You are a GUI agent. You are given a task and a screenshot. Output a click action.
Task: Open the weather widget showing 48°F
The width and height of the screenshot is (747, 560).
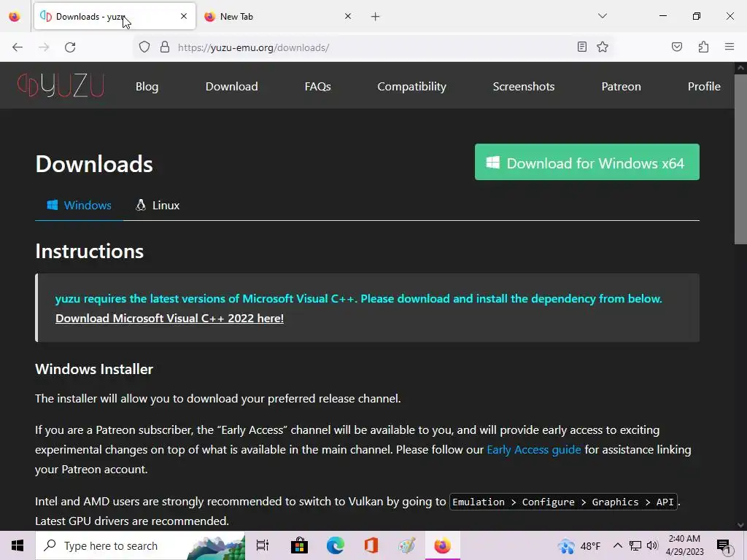click(579, 545)
